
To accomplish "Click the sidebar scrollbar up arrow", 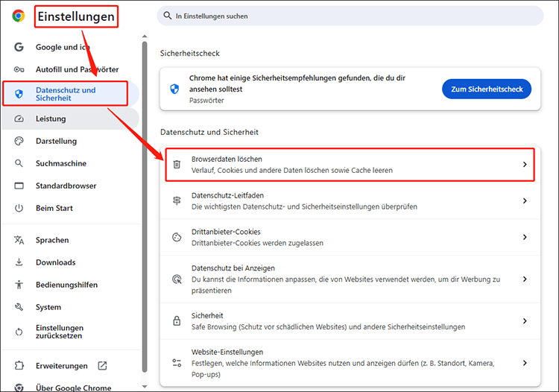I will pyautogui.click(x=145, y=36).
